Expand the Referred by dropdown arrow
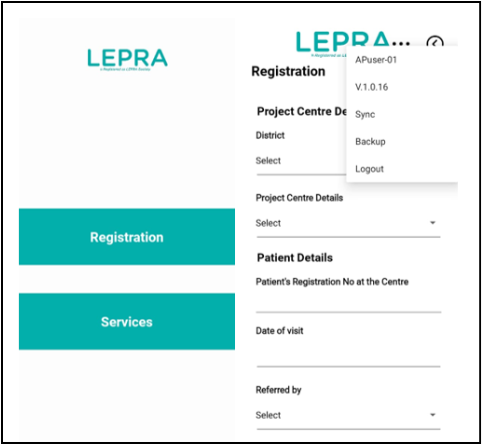This screenshot has height=444, width=483. tap(433, 415)
